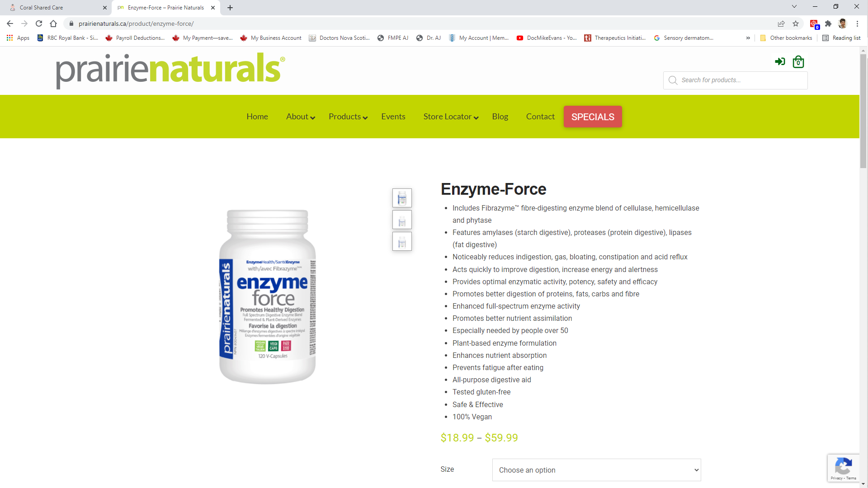Click the browser reload page icon
This screenshot has width=868, height=488.
(x=39, y=23)
